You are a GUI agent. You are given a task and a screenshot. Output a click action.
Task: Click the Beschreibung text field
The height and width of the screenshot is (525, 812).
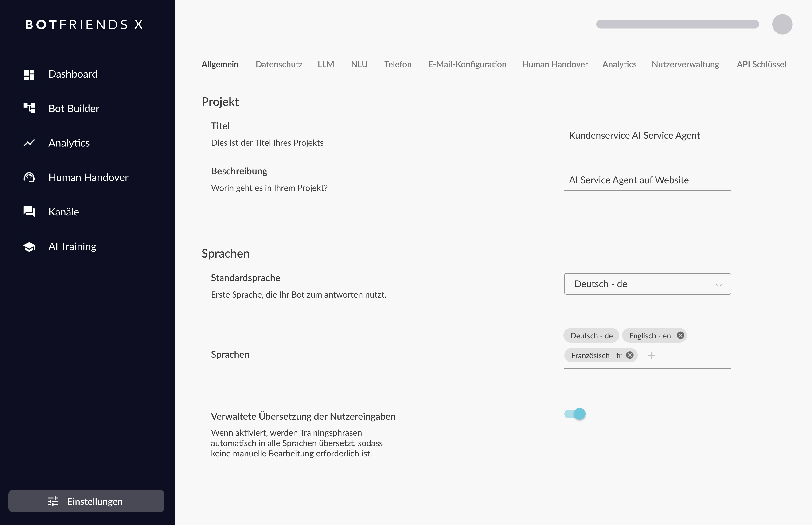click(x=647, y=180)
